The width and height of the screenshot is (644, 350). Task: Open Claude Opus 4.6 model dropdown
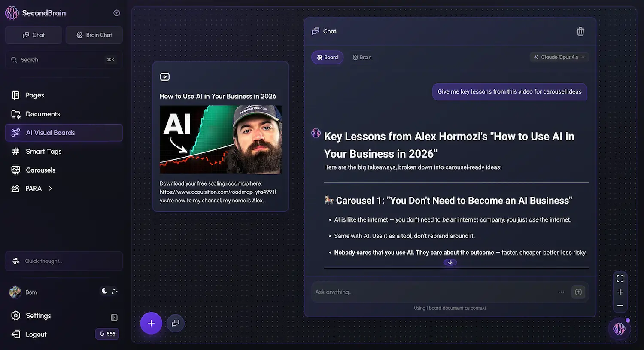click(x=559, y=57)
